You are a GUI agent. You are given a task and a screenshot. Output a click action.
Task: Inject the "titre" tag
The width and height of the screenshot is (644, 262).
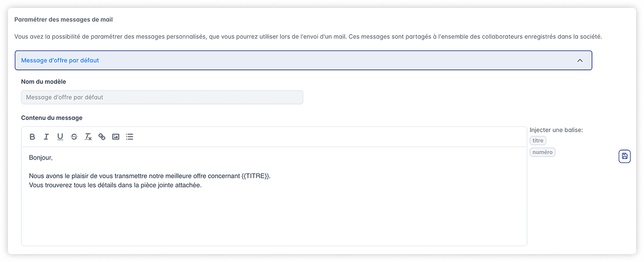pos(538,141)
